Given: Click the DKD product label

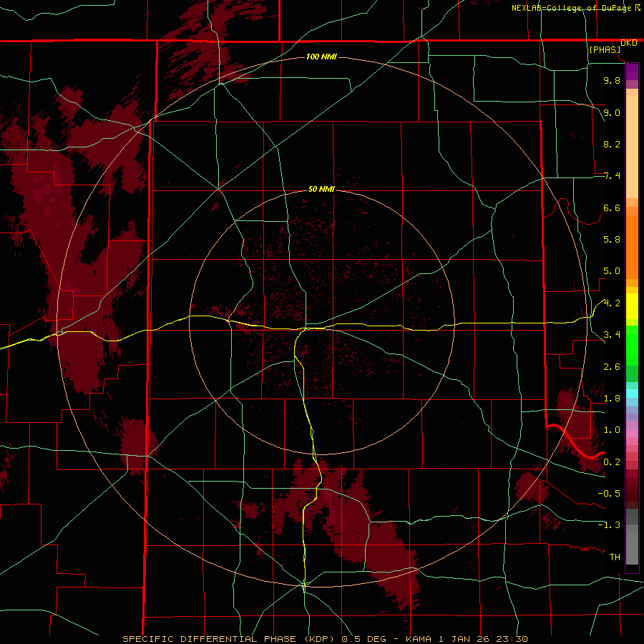Looking at the screenshot, I should (628, 43).
